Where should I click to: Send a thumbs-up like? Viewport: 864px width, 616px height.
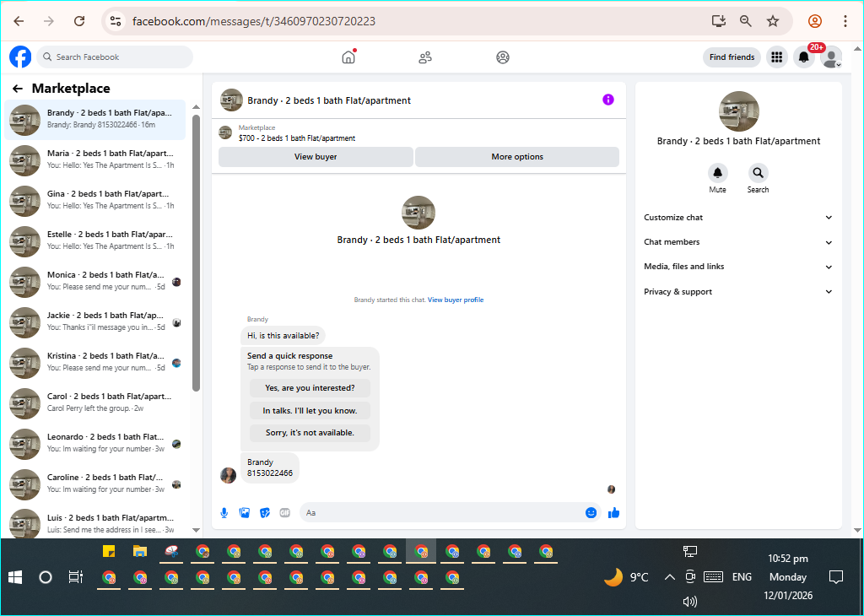(614, 513)
